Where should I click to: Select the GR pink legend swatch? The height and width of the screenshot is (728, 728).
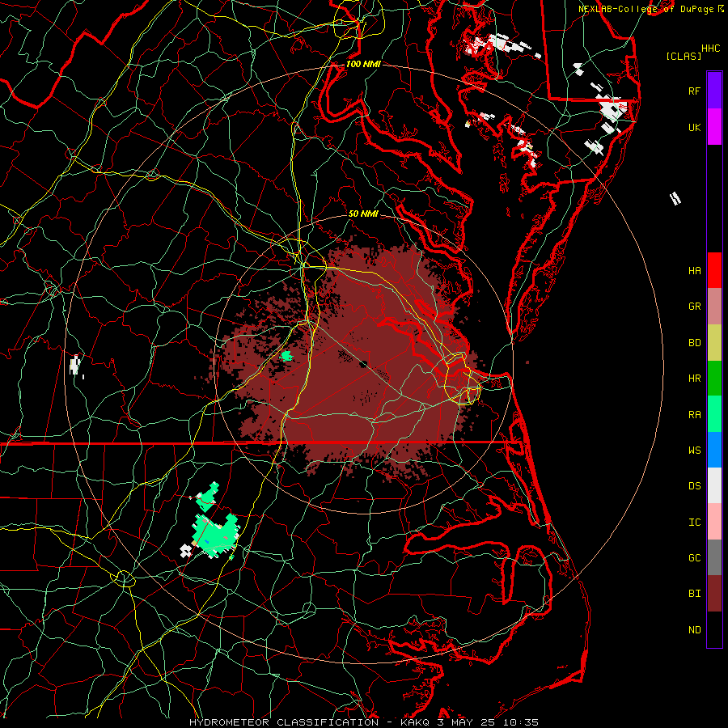(714, 307)
